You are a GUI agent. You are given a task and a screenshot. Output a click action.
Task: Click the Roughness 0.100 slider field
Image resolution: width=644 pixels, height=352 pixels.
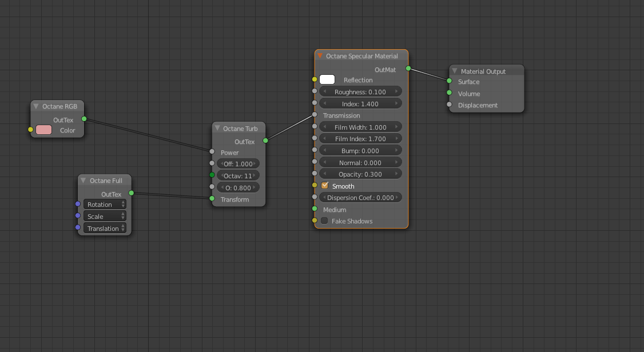point(361,91)
